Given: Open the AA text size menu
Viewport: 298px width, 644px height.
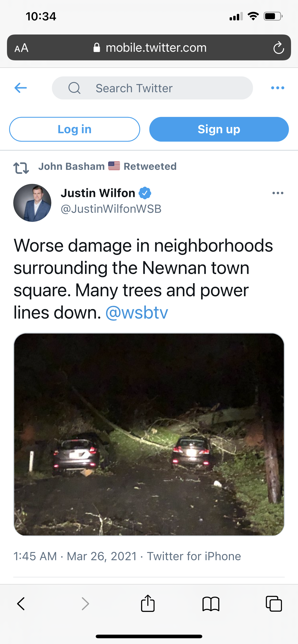Looking at the screenshot, I should coord(21,48).
